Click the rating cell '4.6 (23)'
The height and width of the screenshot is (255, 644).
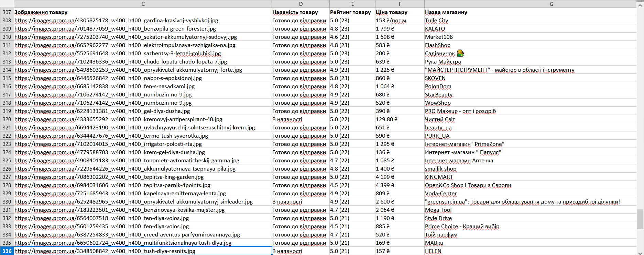coord(352,37)
